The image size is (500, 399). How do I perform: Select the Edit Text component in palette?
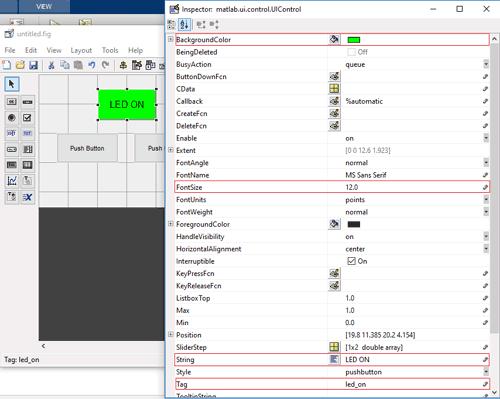click(x=12, y=133)
